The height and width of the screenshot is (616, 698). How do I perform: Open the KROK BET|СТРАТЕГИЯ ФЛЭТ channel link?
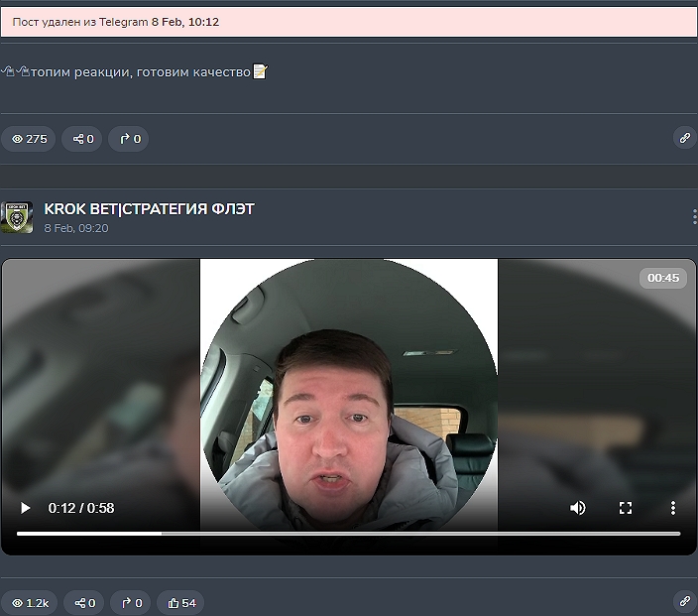[x=149, y=208]
